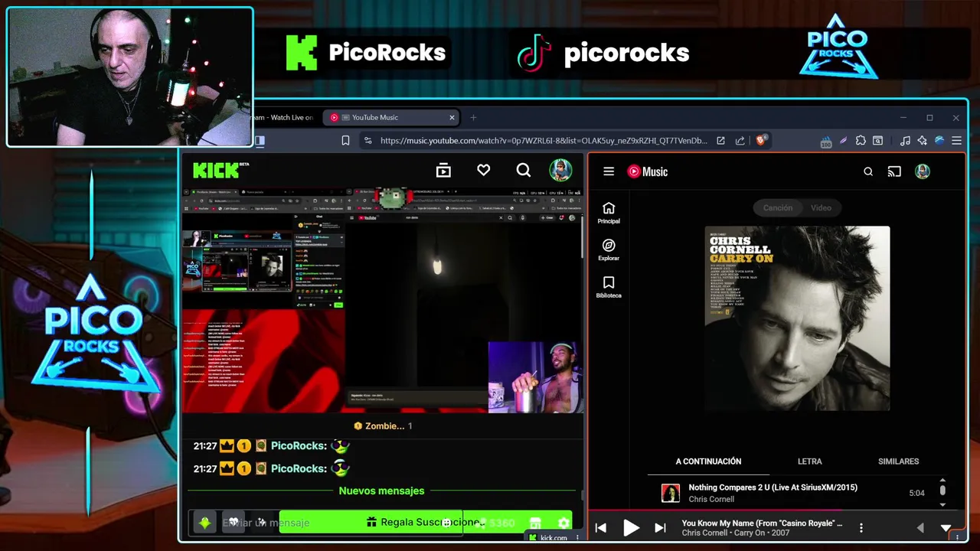Open Brave Shields icon

tap(761, 140)
